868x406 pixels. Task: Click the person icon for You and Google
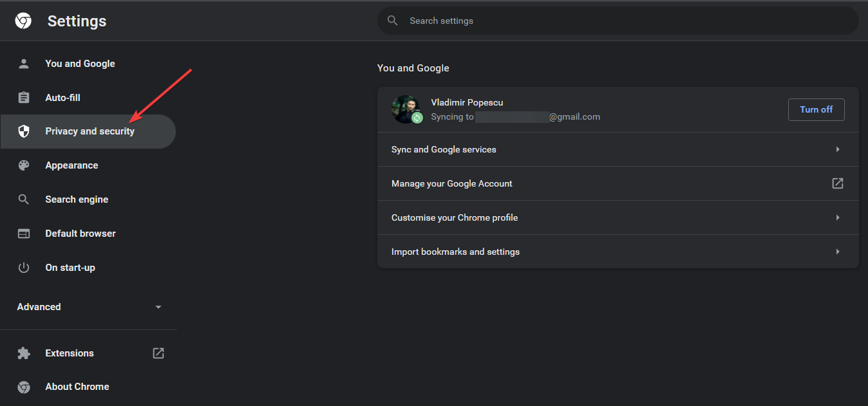pyautogui.click(x=24, y=64)
